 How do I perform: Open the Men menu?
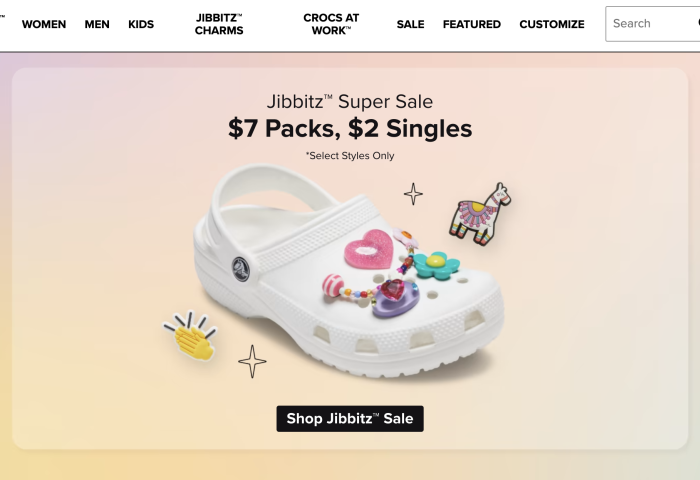pyautogui.click(x=97, y=24)
